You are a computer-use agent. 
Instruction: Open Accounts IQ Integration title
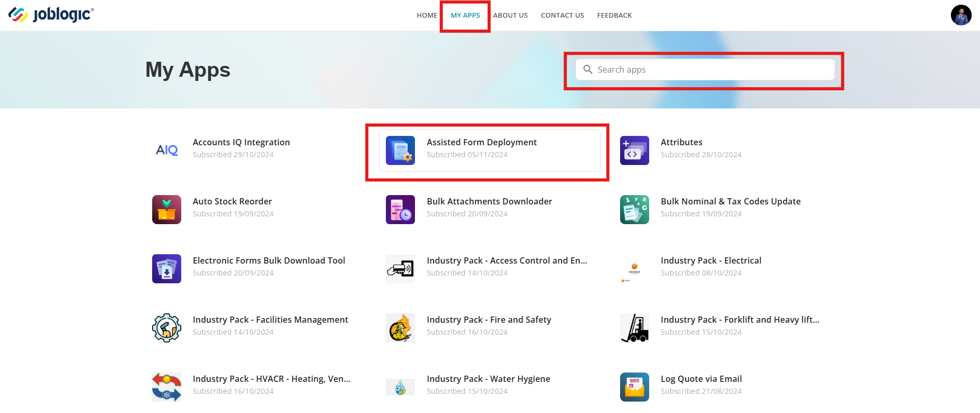pyautogui.click(x=241, y=142)
